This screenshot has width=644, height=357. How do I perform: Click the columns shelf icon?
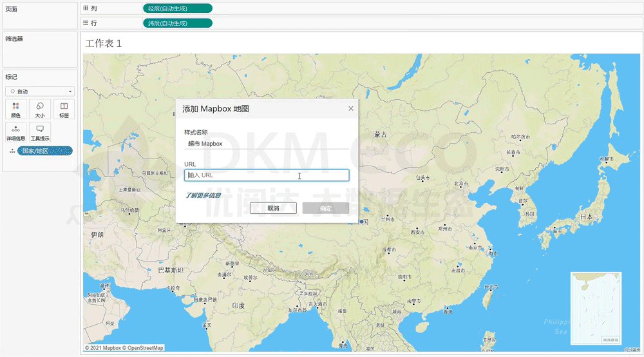coord(86,8)
